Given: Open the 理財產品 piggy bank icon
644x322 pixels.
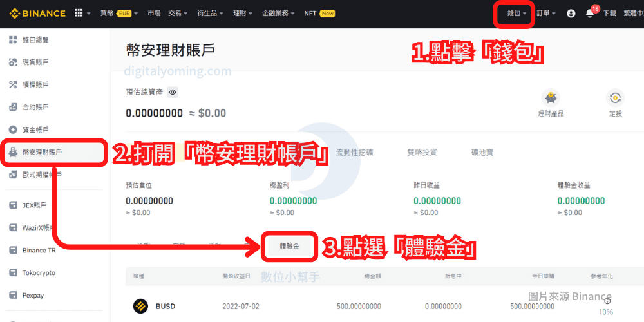Looking at the screenshot, I should pos(551,98).
